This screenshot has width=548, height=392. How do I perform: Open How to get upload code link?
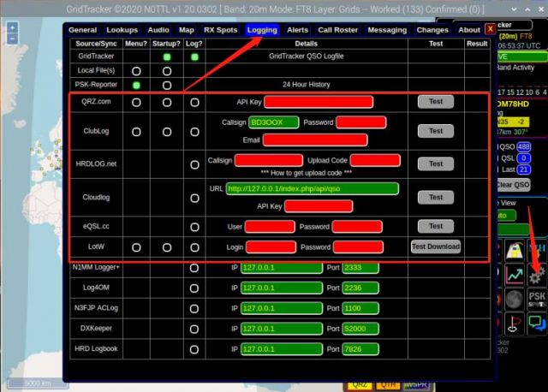307,173
